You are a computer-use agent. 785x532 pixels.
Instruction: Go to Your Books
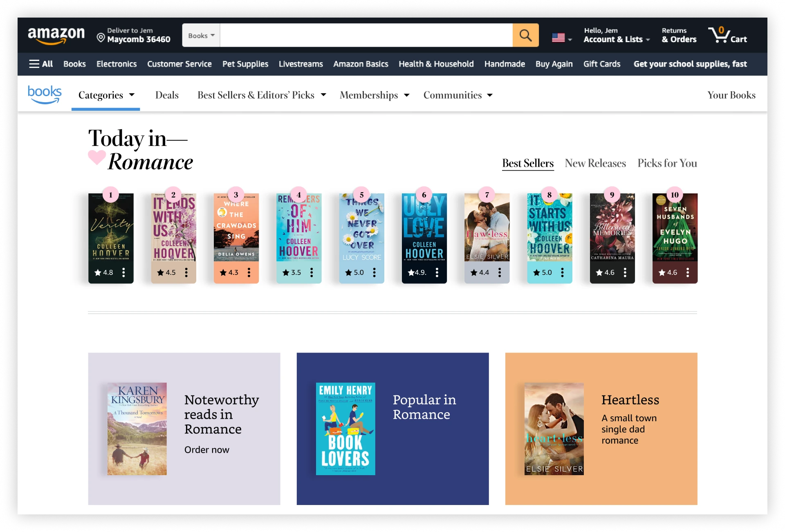point(731,95)
